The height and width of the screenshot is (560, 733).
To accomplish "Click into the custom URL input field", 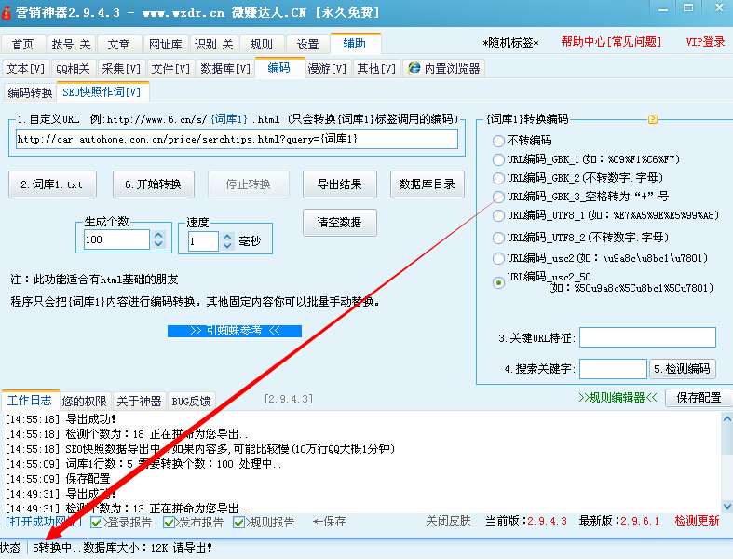I will tap(237, 139).
